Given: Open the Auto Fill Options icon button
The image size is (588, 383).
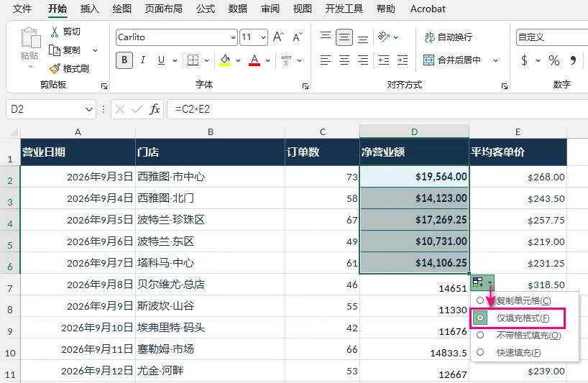Looking at the screenshot, I should [482, 282].
